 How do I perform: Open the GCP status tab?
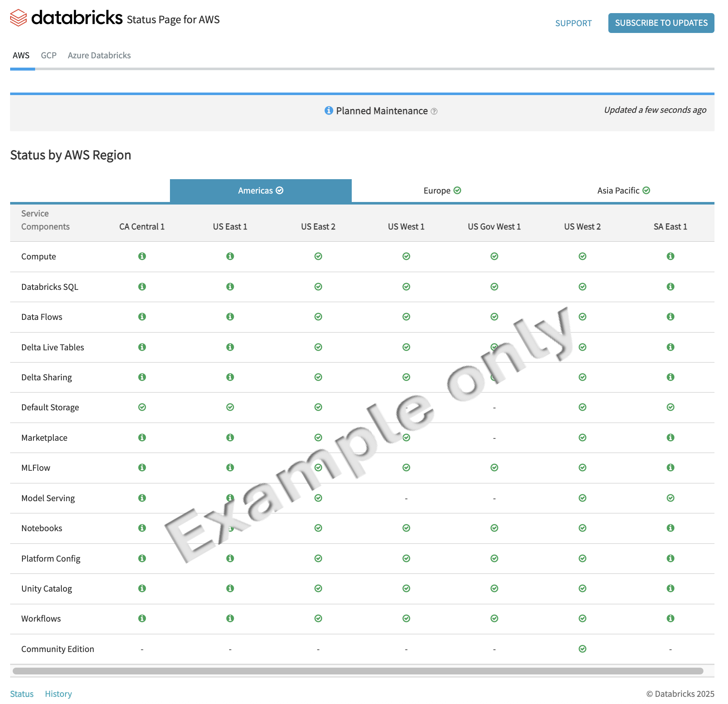tap(49, 55)
